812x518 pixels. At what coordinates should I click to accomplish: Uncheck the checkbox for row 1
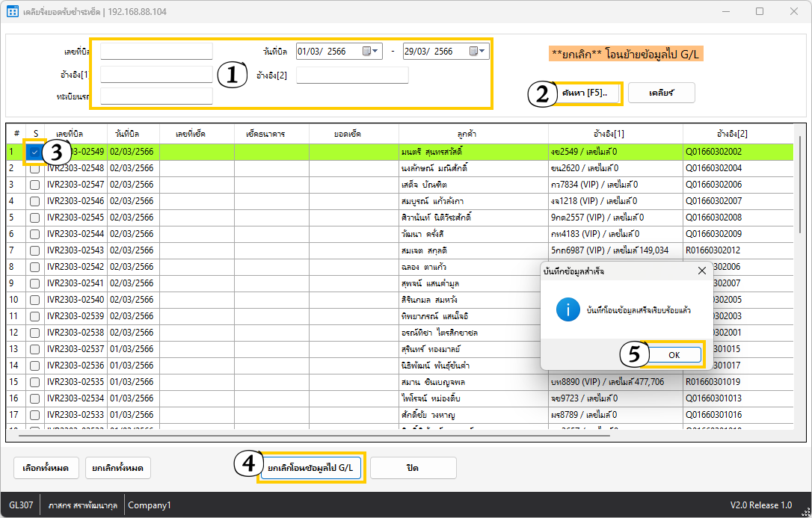[34, 152]
